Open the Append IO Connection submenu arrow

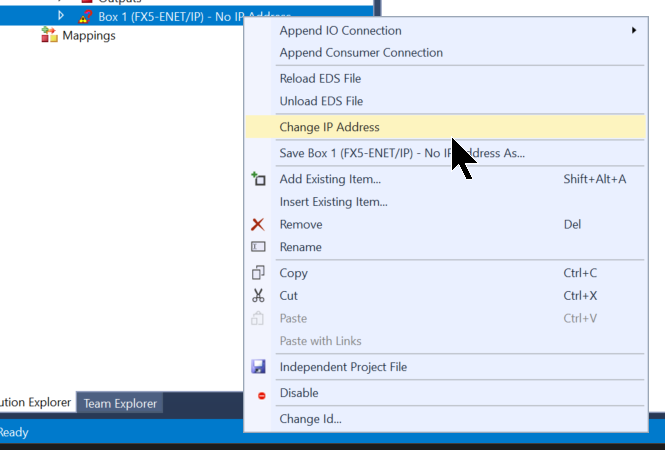pyautogui.click(x=634, y=31)
